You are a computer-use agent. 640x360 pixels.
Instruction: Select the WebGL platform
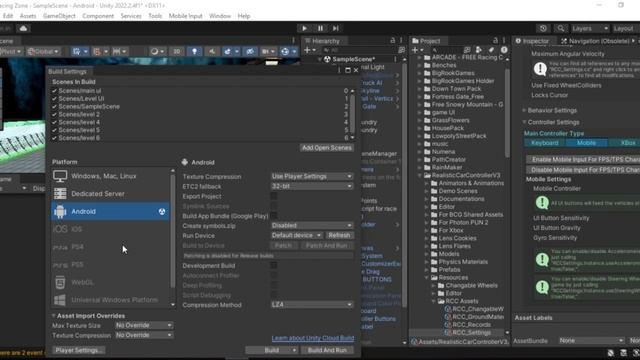110,282
